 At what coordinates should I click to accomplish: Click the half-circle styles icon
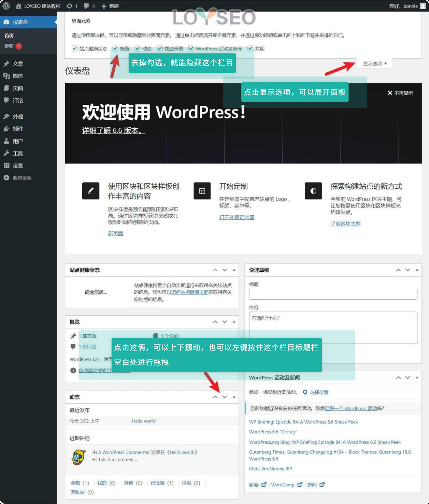[x=313, y=191]
